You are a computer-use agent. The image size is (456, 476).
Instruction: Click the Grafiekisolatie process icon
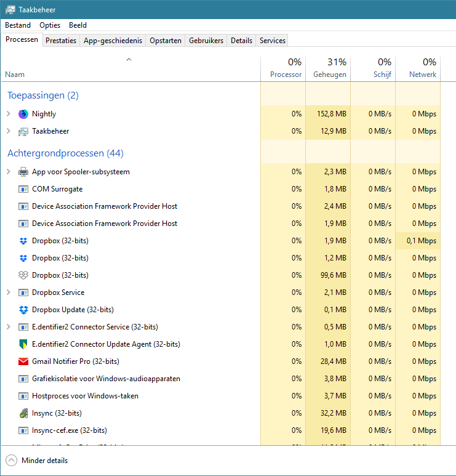(23, 379)
